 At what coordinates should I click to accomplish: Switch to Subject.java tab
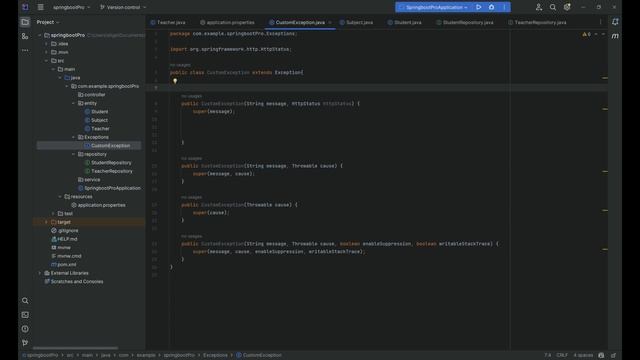coord(356,22)
